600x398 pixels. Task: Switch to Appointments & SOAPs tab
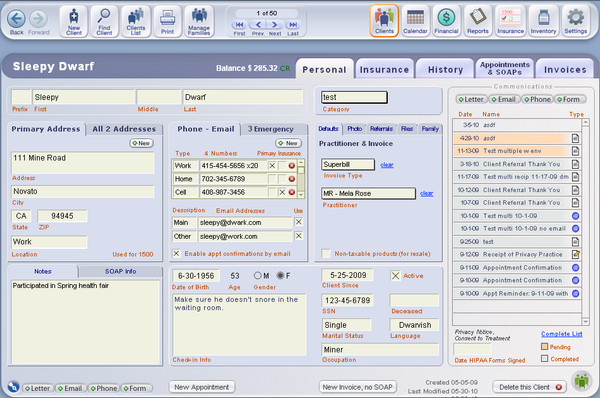[505, 69]
